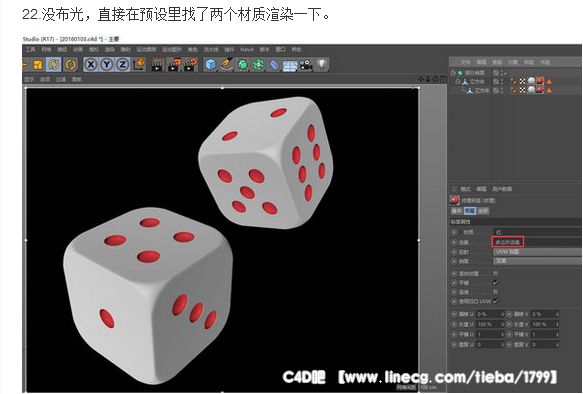Image resolution: width=583 pixels, height=394 pixels.
Task: Open Object Manager 标签 menu
Action: click(529, 62)
